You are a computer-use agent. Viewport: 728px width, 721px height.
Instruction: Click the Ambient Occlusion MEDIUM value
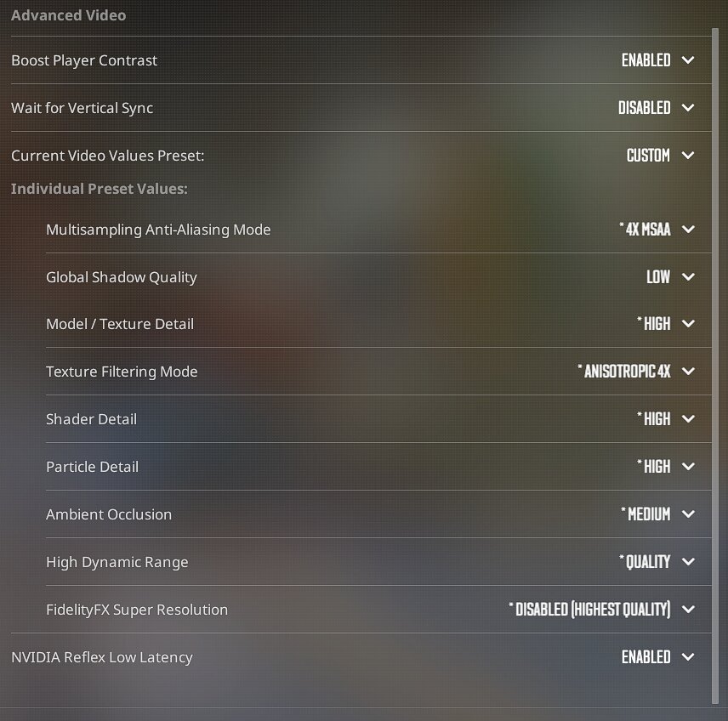point(648,514)
